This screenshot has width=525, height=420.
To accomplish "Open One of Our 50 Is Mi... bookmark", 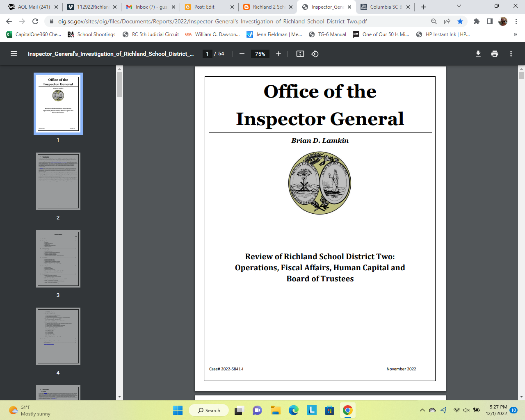I will (381, 34).
